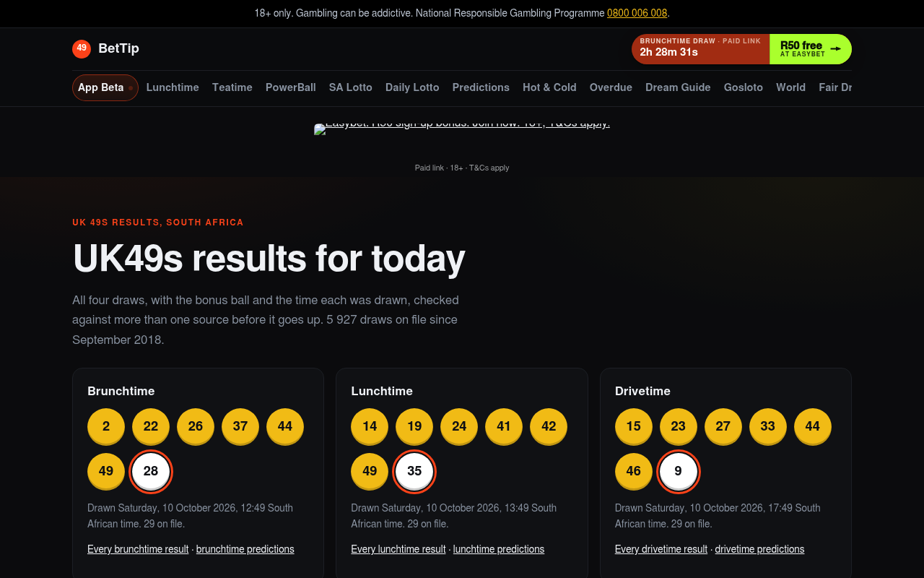Open Hot & Cold nav item
The image size is (924, 578).
click(x=549, y=87)
